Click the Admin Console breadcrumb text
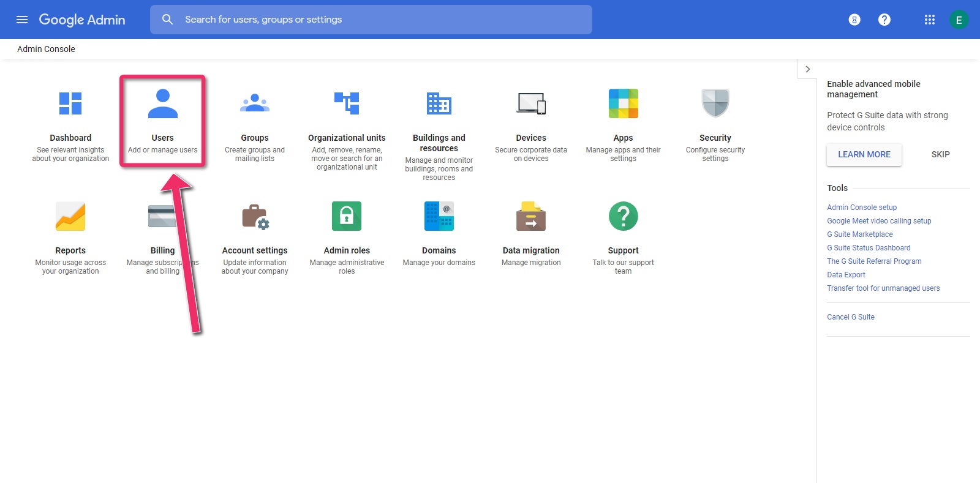The image size is (980, 483). (46, 49)
